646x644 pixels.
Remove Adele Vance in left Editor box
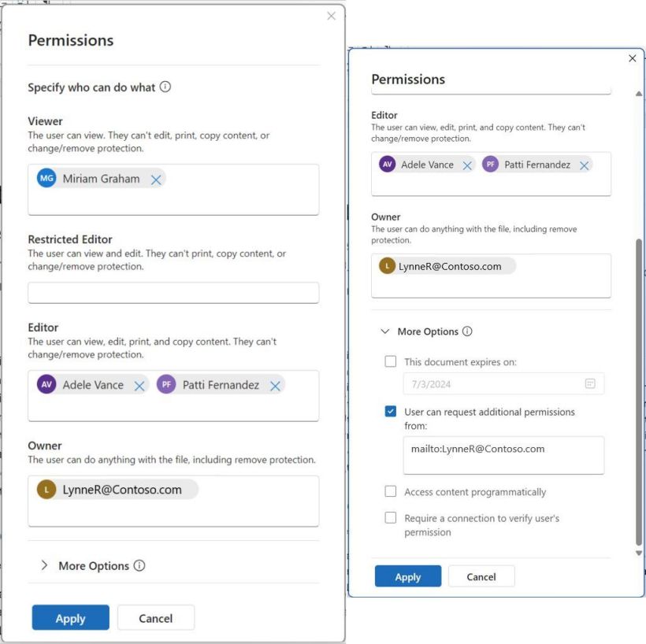click(x=139, y=386)
